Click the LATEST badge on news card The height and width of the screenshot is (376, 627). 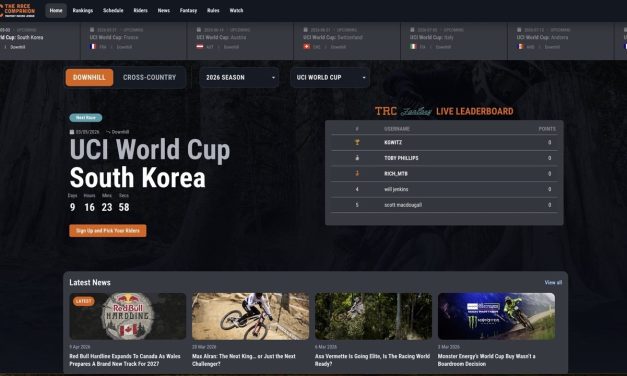pyautogui.click(x=84, y=301)
